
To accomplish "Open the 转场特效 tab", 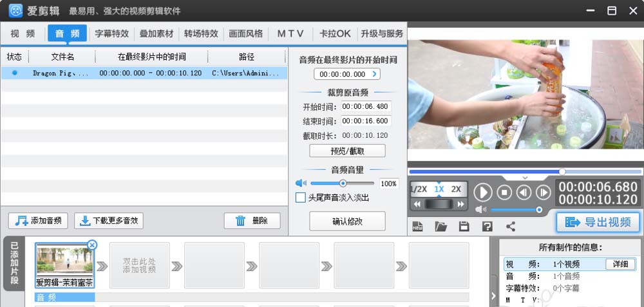I will (201, 33).
